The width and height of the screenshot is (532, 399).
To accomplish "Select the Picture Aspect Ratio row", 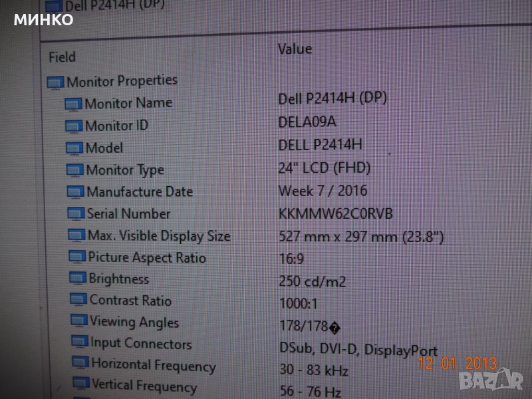I will pyautogui.click(x=147, y=257).
